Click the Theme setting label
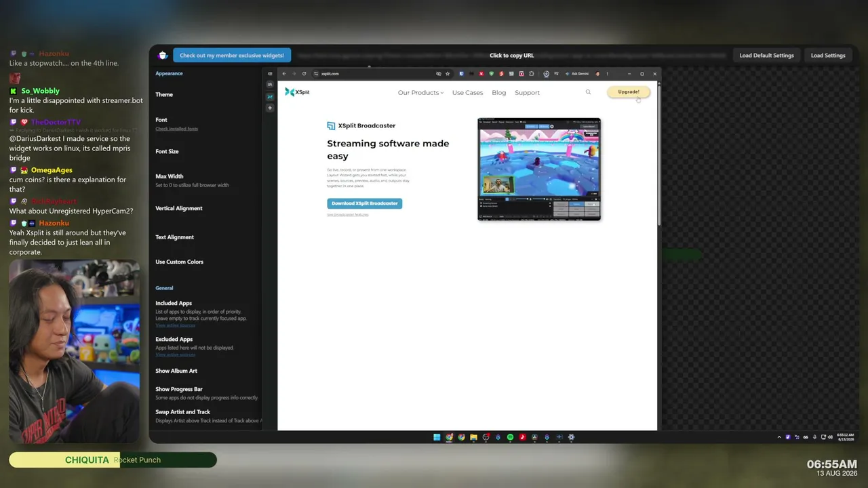This screenshot has width=868, height=488. 164,95
